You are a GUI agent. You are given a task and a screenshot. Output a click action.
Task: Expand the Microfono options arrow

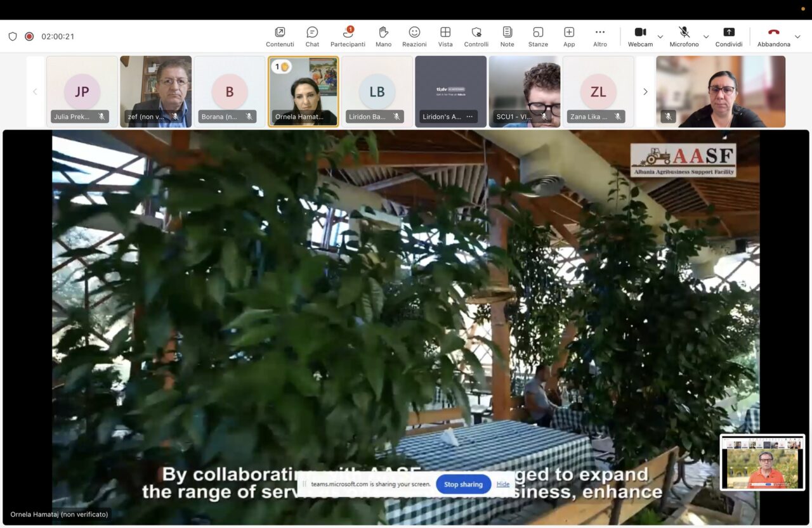(706, 37)
